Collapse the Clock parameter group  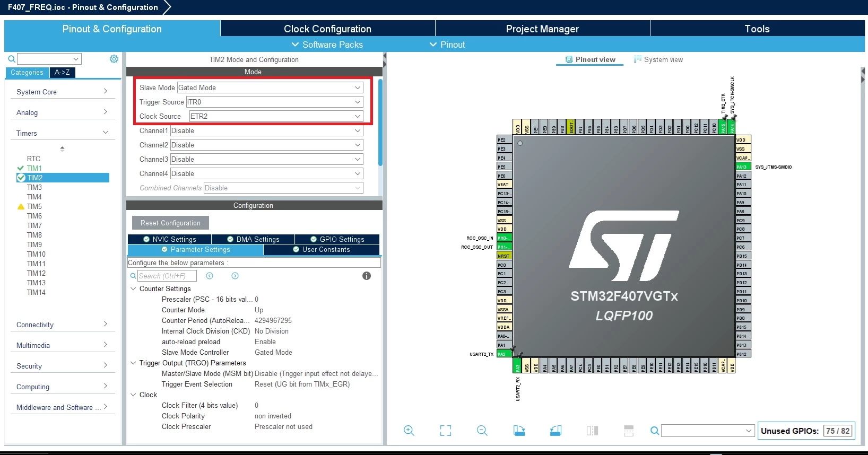(133, 395)
